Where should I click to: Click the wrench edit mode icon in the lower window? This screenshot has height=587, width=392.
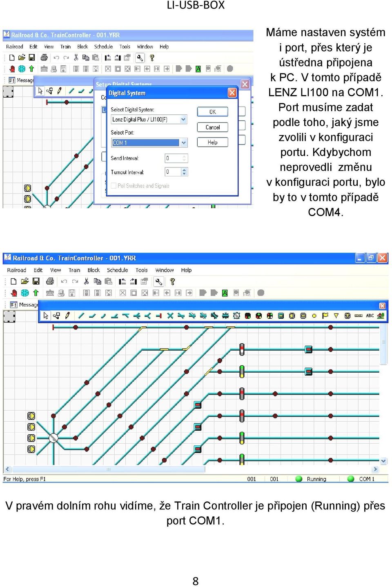158,281
